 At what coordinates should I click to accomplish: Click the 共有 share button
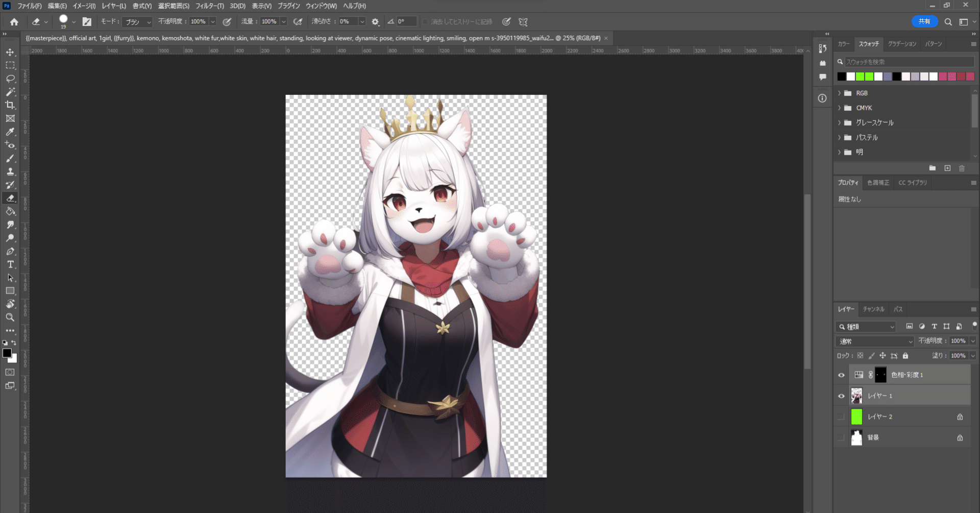click(924, 21)
